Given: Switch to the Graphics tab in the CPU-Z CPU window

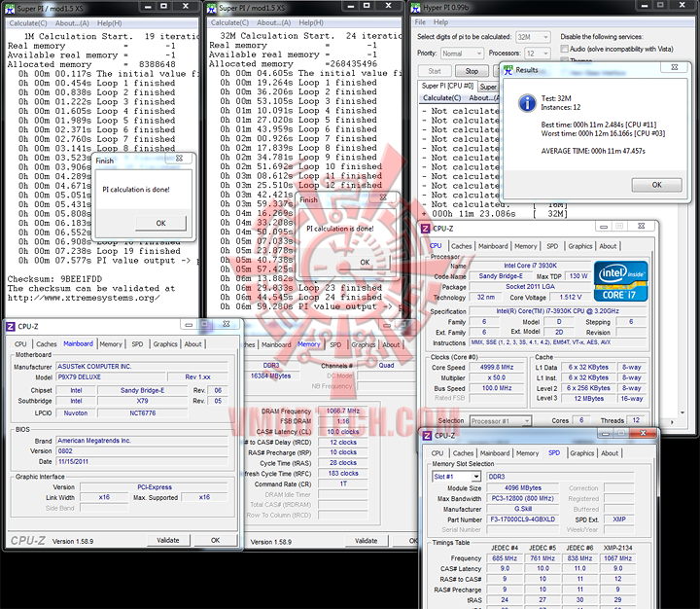Looking at the screenshot, I should pos(579,246).
